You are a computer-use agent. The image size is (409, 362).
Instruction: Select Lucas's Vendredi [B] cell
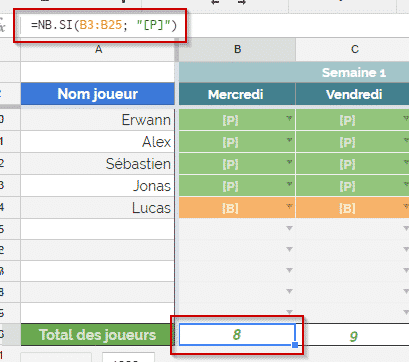pyautogui.click(x=353, y=208)
